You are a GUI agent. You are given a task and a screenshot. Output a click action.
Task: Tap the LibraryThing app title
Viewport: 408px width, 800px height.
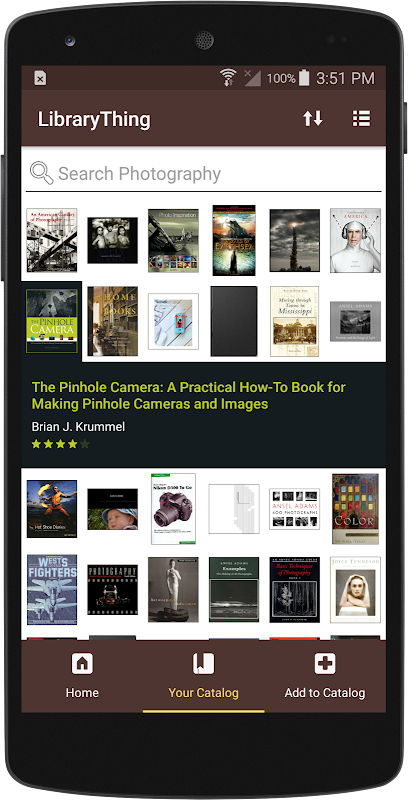pos(94,119)
